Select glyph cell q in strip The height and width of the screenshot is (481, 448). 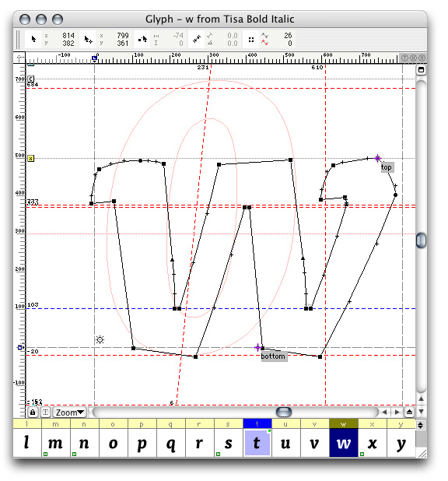click(x=171, y=443)
